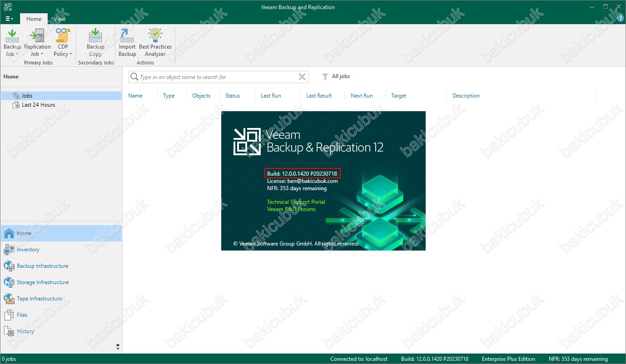Click the Veeam logo on the splash
The height and width of the screenshot is (364, 626).
(247, 141)
